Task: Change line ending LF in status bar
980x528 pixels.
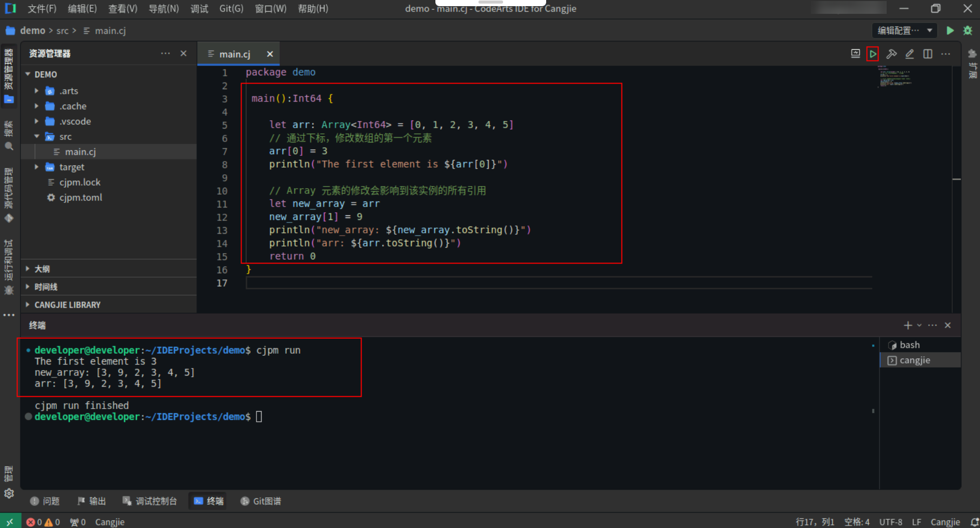Action: pos(916,522)
